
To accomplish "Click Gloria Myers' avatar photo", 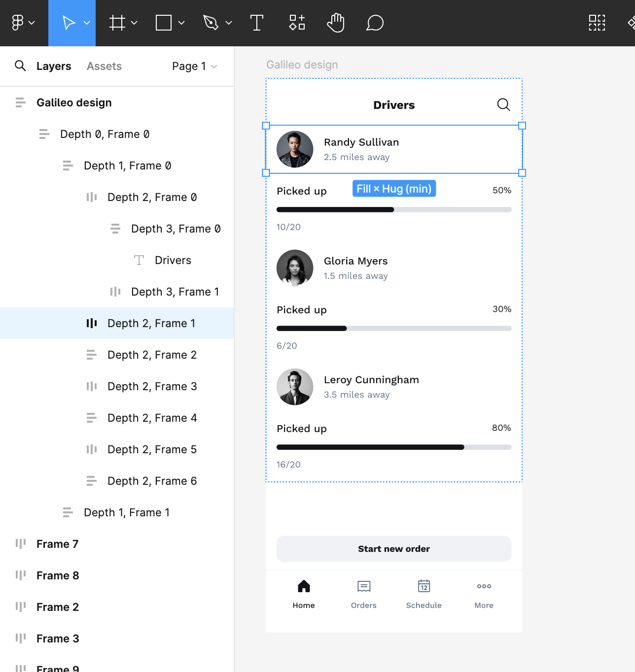I will [295, 268].
